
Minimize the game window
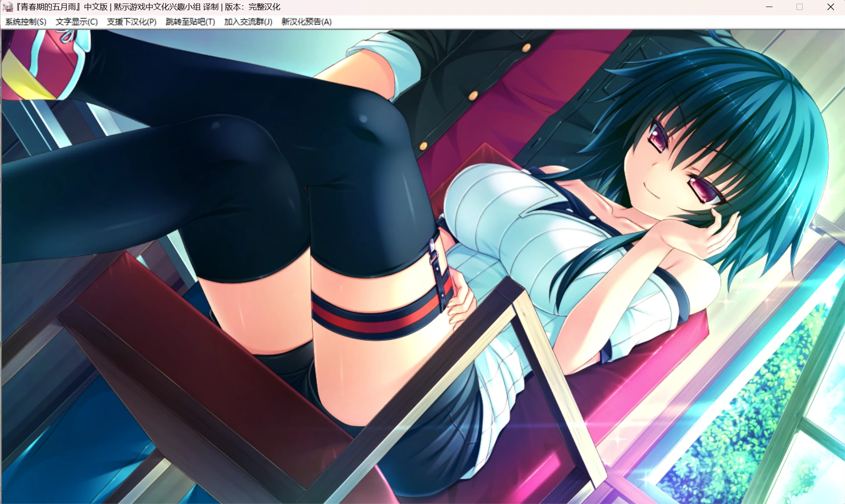click(769, 7)
